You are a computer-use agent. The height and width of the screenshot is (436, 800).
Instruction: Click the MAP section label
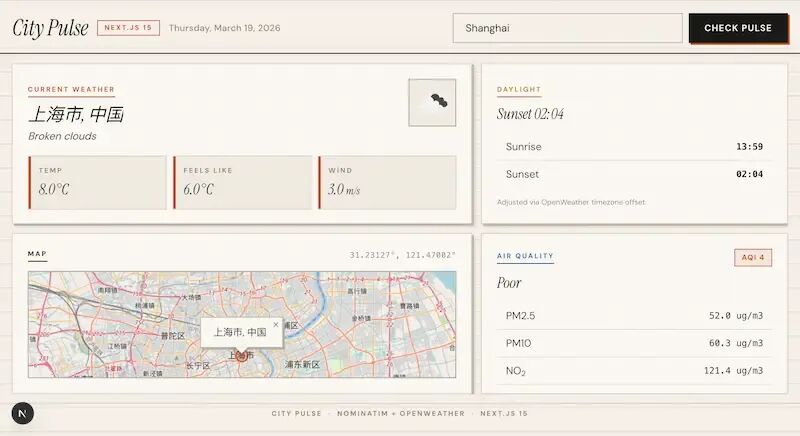click(x=37, y=253)
